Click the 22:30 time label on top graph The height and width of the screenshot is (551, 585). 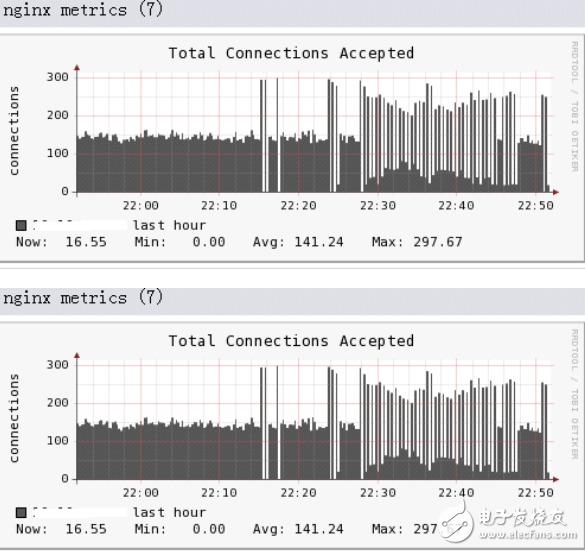[378, 206]
